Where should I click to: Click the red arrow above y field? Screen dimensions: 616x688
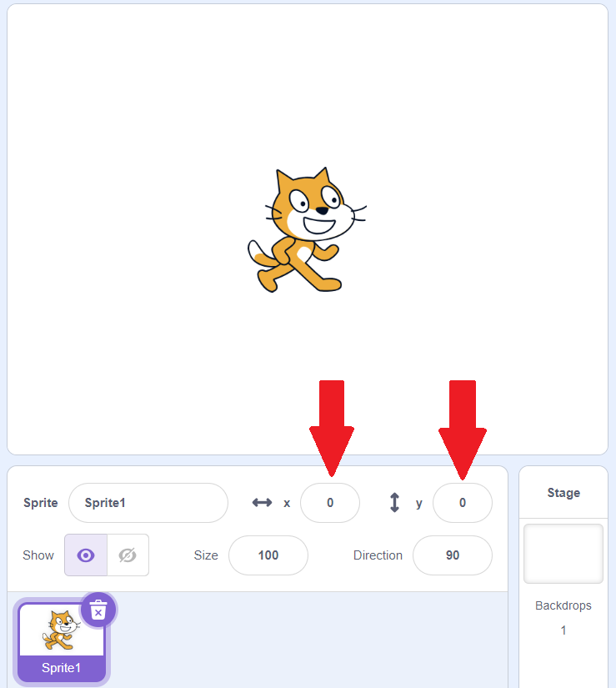[x=463, y=430]
